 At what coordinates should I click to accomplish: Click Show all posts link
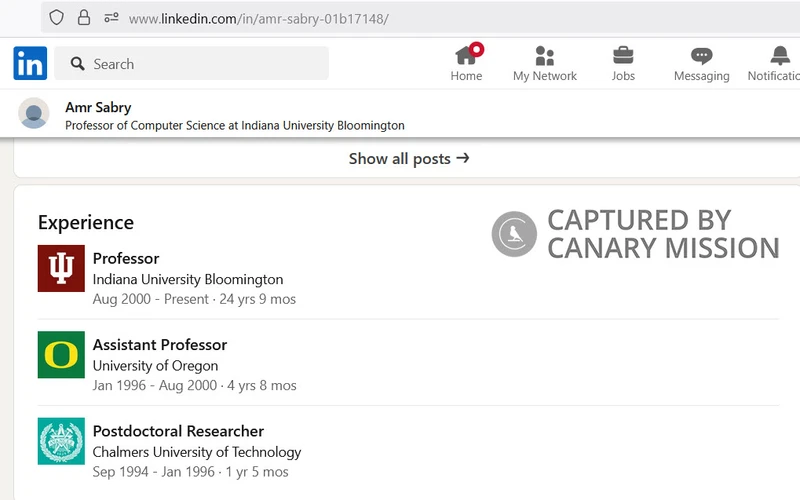(408, 158)
